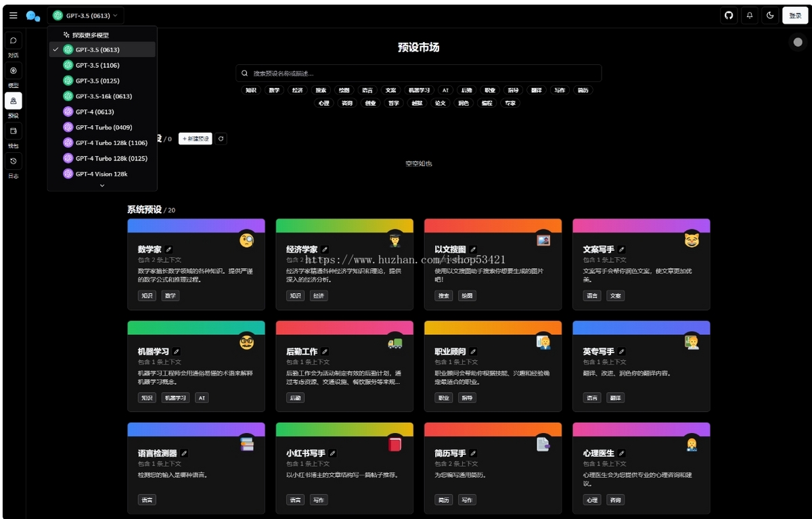
Task: Edit the 数学家 preset via pencil icon
Action: [x=168, y=250]
